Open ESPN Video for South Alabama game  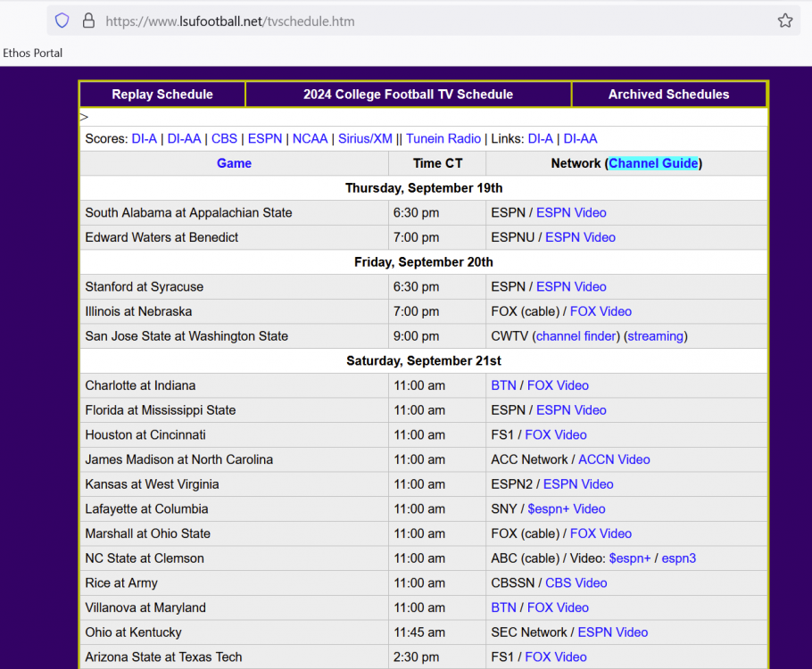tap(571, 212)
